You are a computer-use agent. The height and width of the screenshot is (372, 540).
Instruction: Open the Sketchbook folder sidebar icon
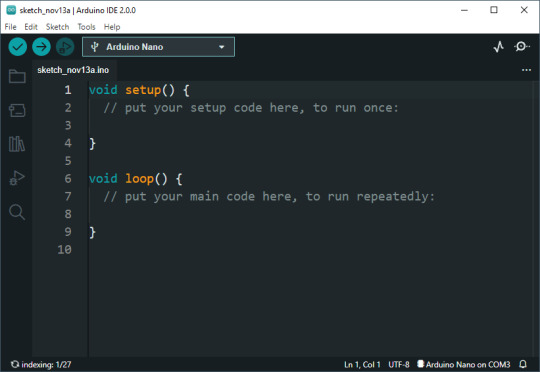click(17, 76)
